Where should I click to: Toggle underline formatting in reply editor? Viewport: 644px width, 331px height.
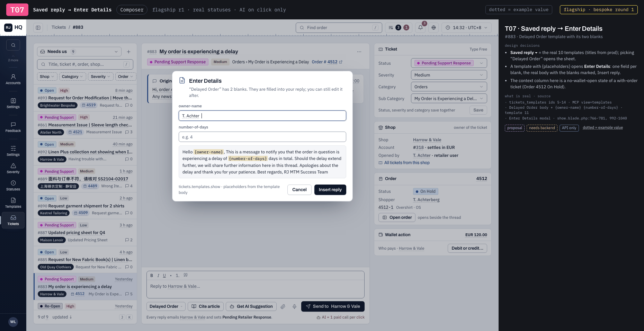coord(164,276)
